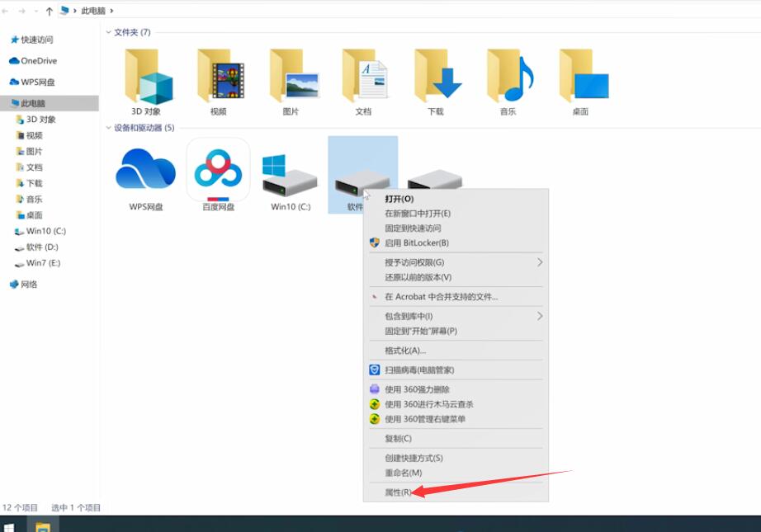The image size is (761, 532).
Task: Select the Win10 (C:) drive icon
Action: (290, 176)
